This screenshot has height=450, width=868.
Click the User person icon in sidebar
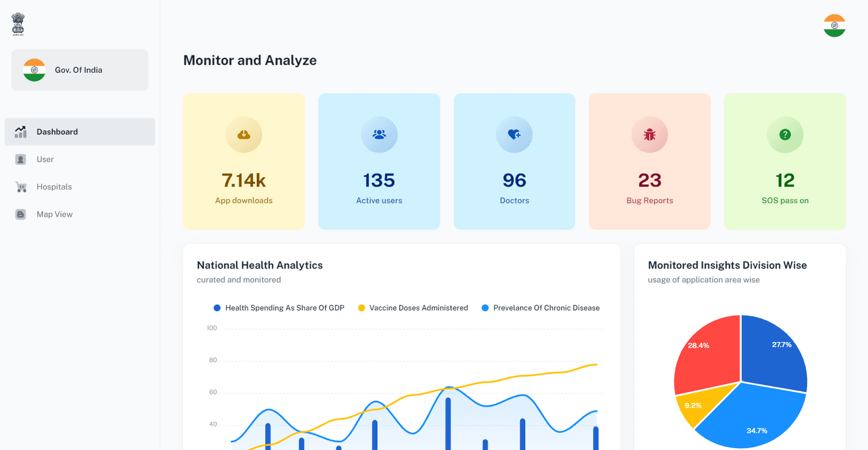tap(20, 159)
